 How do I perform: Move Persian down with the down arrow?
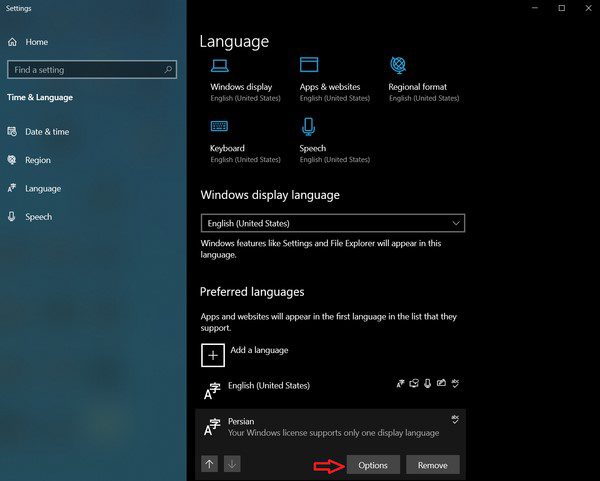[x=232, y=464]
